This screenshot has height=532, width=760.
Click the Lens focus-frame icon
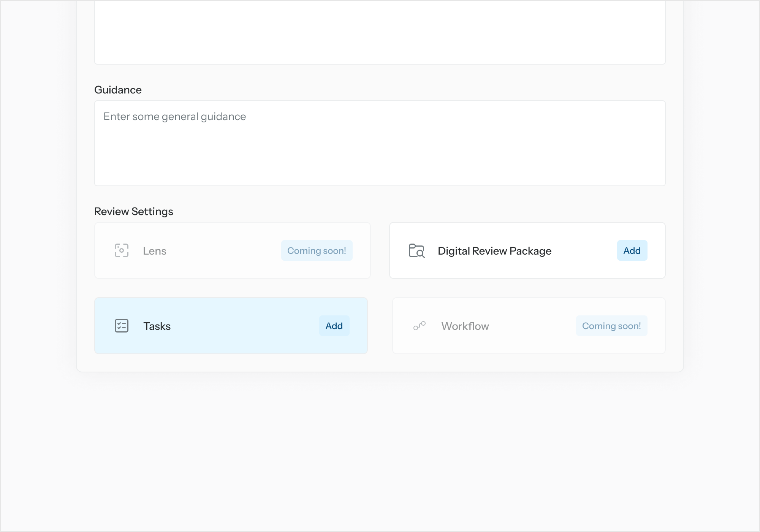122,250
